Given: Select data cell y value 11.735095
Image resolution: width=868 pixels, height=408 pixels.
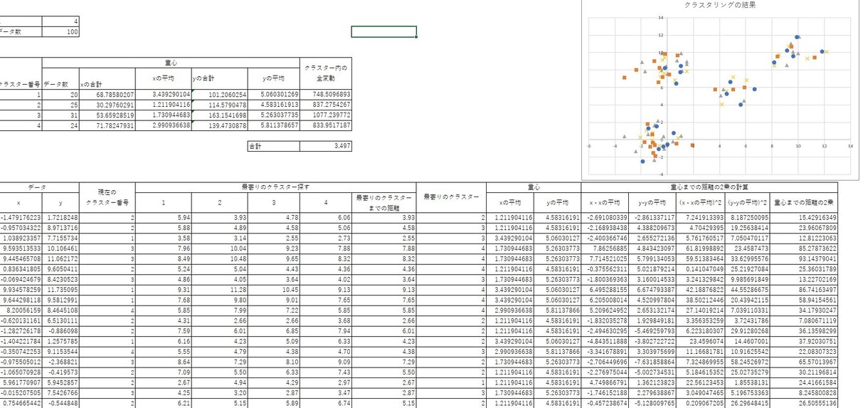Looking at the screenshot, I should [x=61, y=290].
